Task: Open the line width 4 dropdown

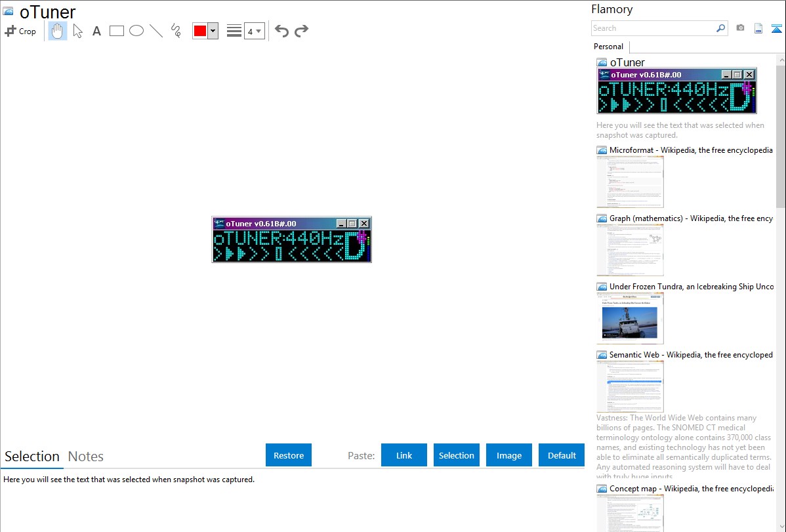Action: 255,31
